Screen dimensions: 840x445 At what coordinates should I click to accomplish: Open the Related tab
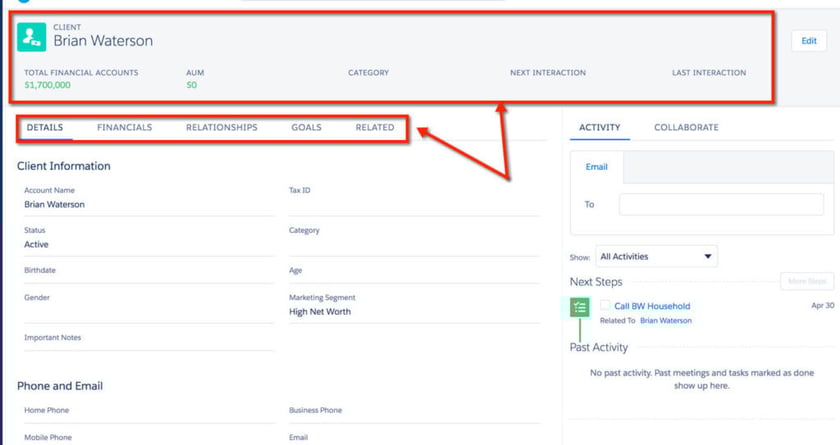coord(375,127)
